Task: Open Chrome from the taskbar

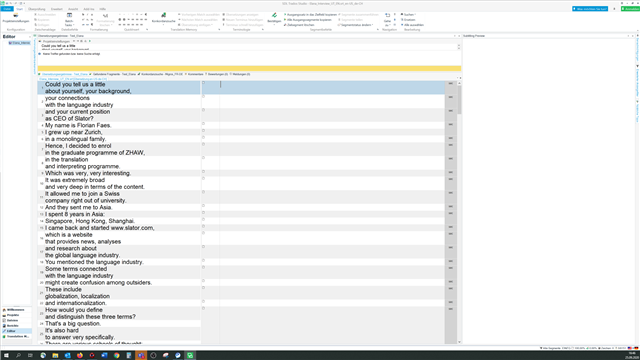Action: click(x=116, y=356)
